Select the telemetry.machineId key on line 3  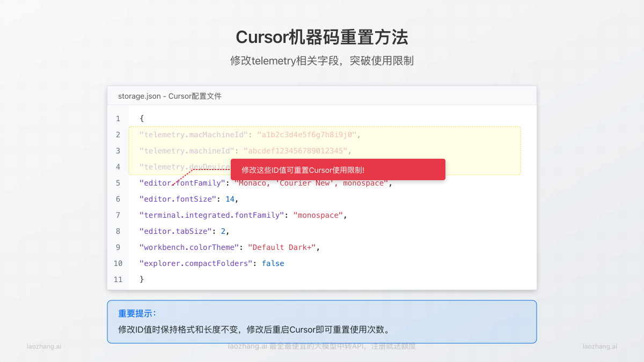[187, 151]
